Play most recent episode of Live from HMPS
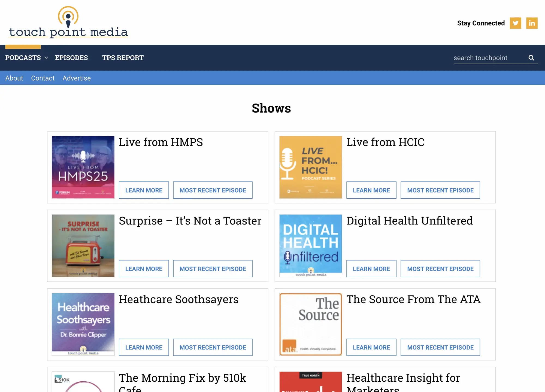Image resolution: width=545 pixels, height=392 pixels. [x=213, y=190]
